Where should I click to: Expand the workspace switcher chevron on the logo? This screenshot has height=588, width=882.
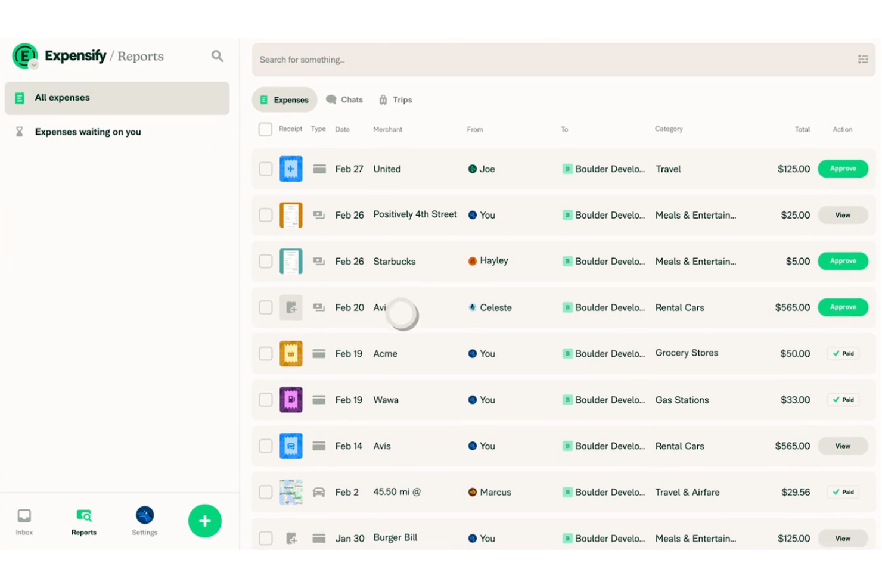coord(34,64)
